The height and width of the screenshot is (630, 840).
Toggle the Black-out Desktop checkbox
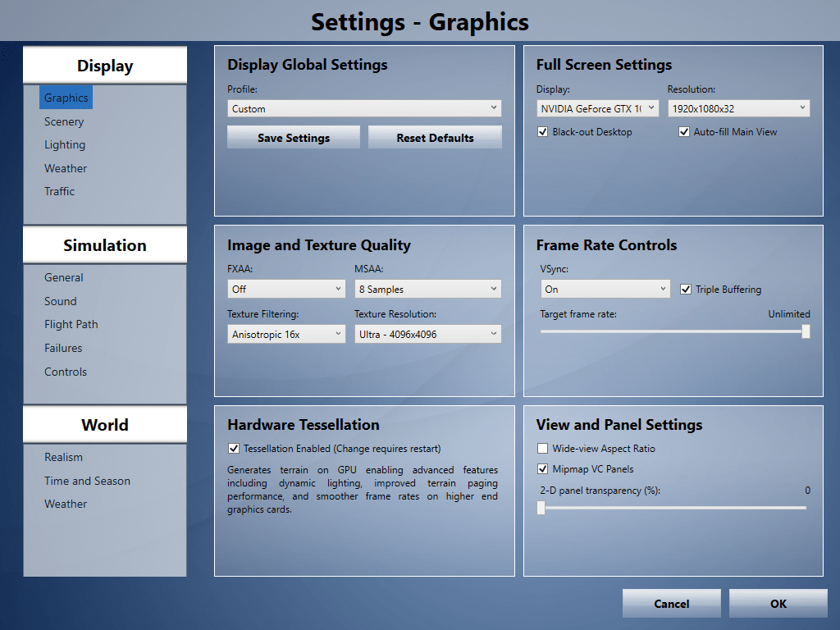click(x=542, y=132)
